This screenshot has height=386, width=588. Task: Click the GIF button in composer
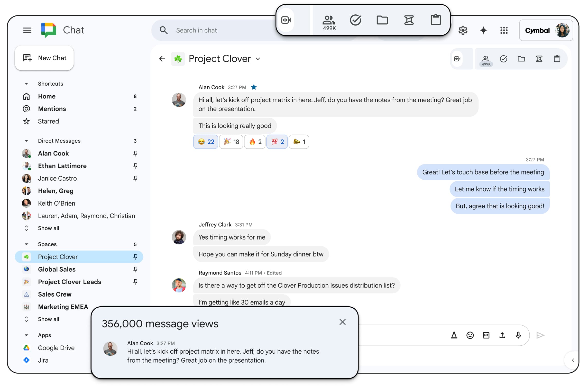[486, 335]
